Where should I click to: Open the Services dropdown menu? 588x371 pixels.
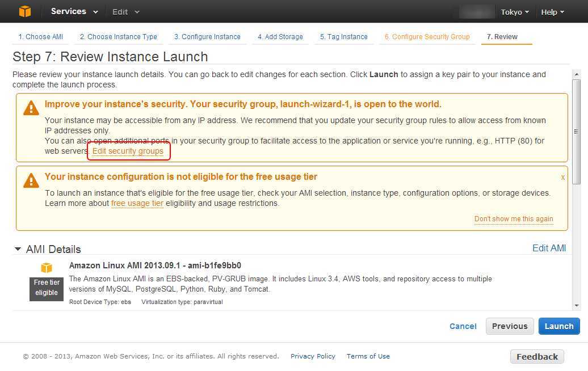tap(74, 11)
